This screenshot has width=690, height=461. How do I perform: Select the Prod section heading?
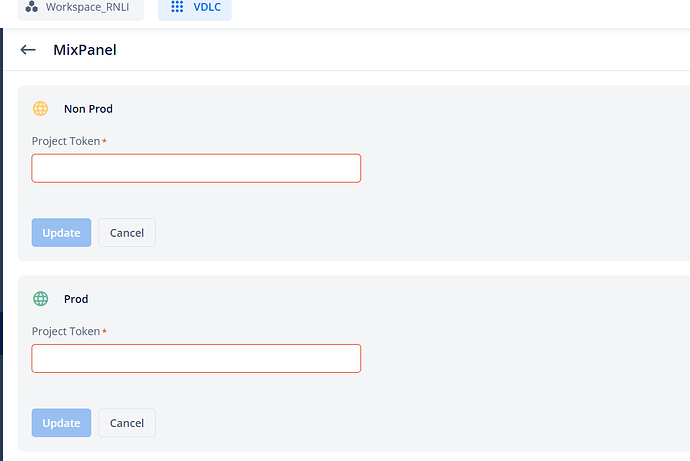coord(76,299)
